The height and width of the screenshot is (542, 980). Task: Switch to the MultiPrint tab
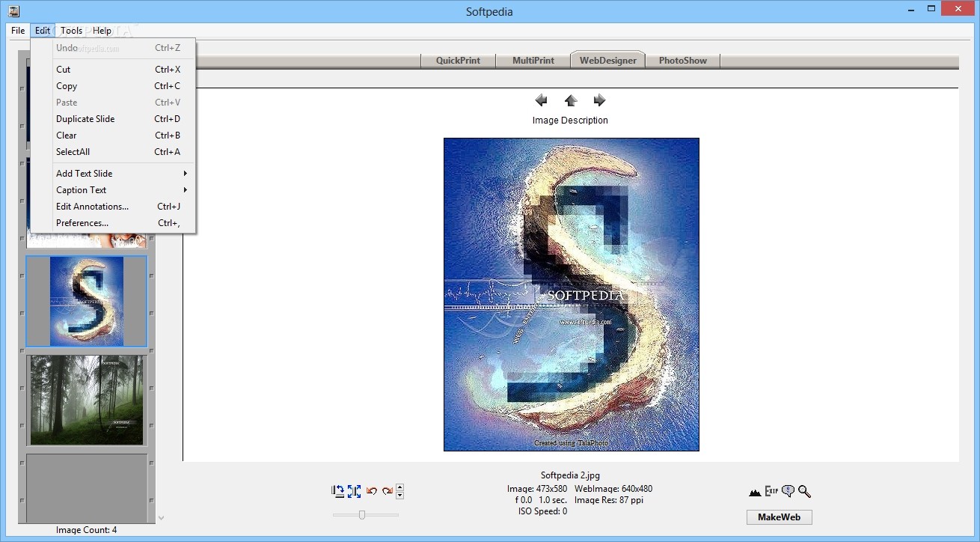click(x=533, y=61)
